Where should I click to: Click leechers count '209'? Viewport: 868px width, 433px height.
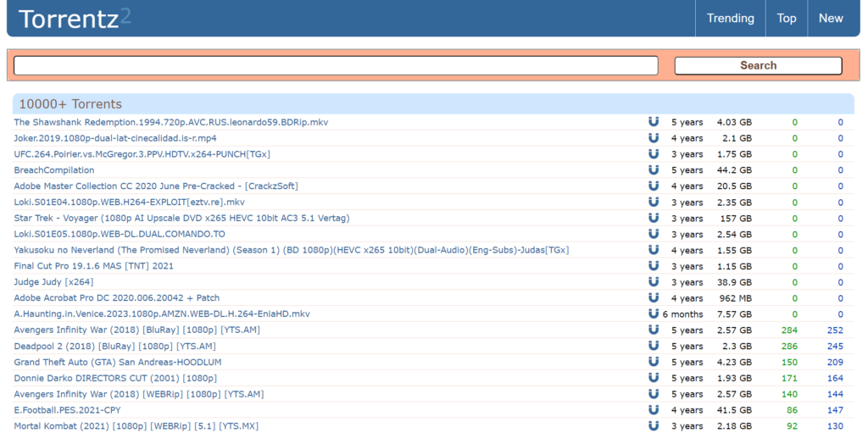click(x=835, y=362)
